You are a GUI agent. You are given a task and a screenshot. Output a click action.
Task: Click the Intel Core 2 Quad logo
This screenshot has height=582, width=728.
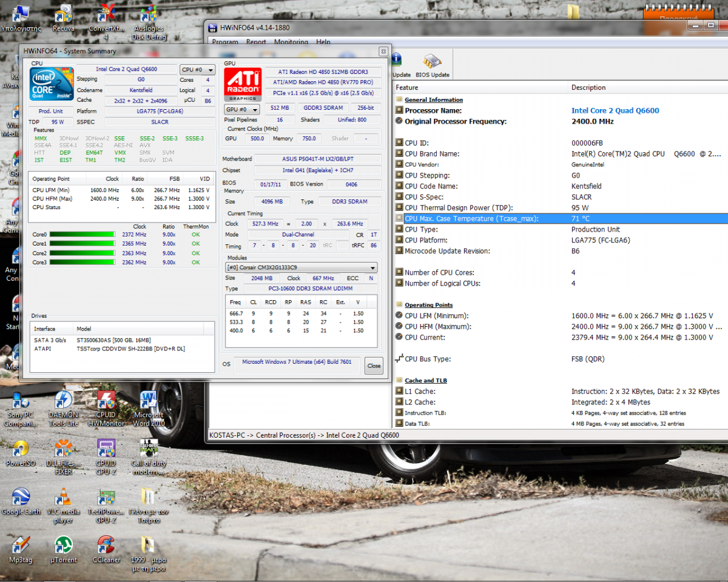click(52, 84)
